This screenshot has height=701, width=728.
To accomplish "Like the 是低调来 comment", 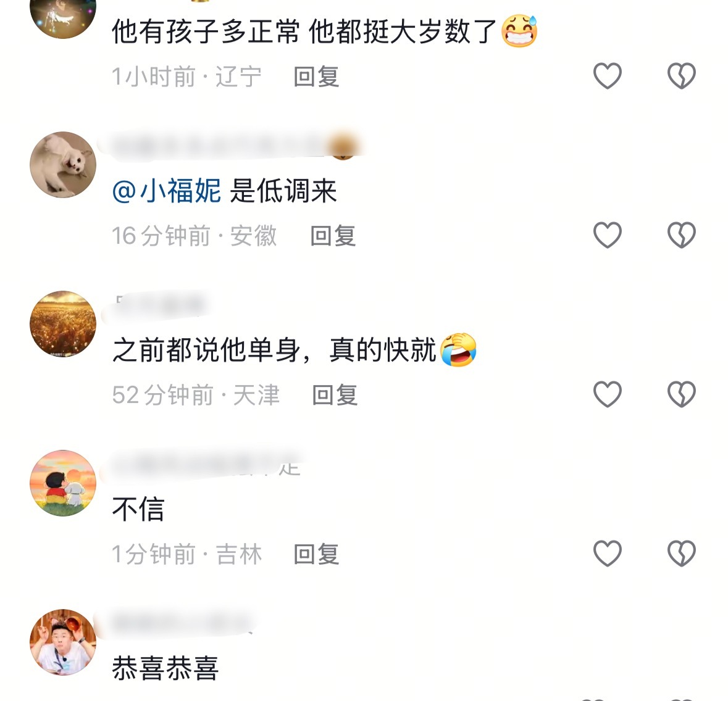I will 608,234.
